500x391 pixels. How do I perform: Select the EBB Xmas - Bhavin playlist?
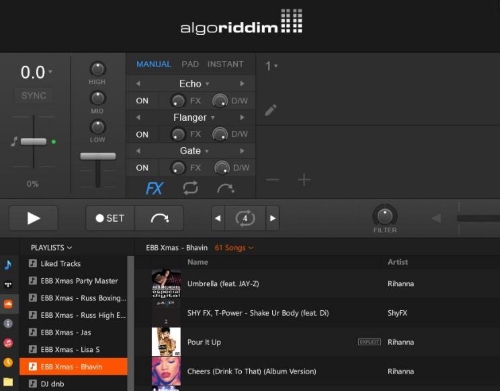[73, 367]
